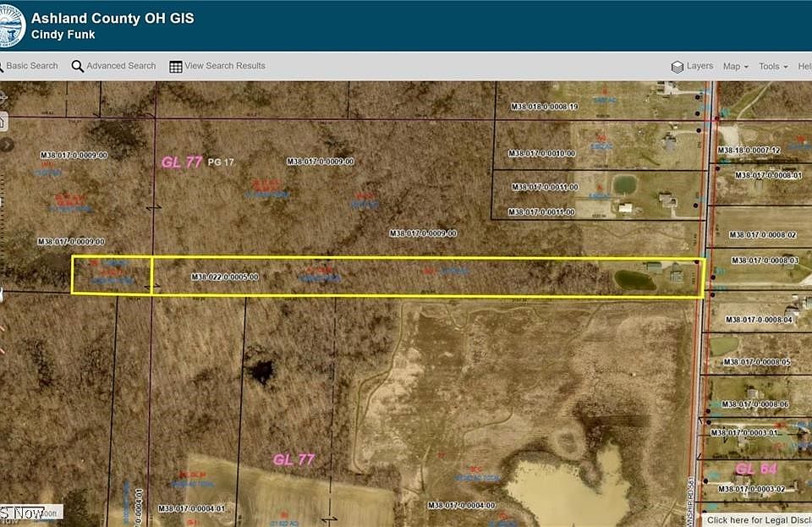Click the globe navigation icon at left edge
Viewport: 812px width, 527px height.
[x=3, y=95]
